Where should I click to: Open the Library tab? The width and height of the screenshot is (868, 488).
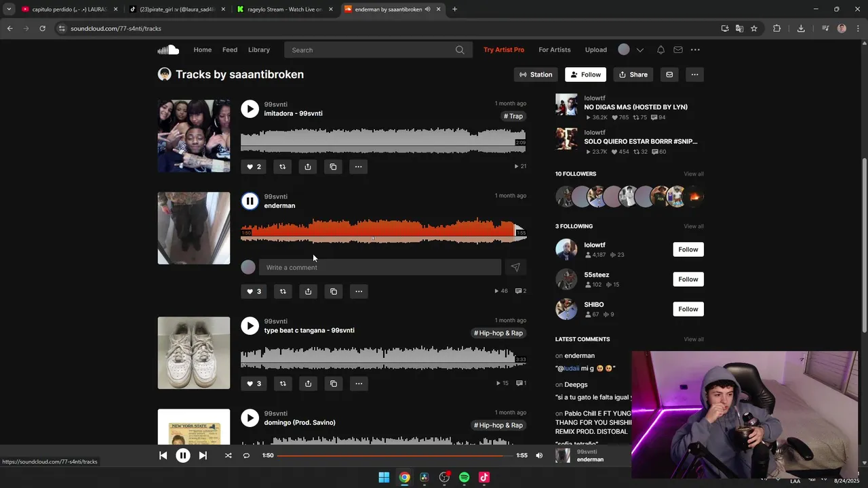(259, 49)
